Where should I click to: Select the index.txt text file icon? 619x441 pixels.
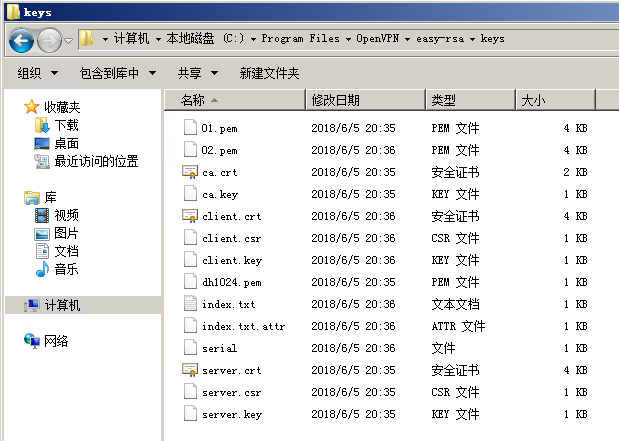pos(190,303)
